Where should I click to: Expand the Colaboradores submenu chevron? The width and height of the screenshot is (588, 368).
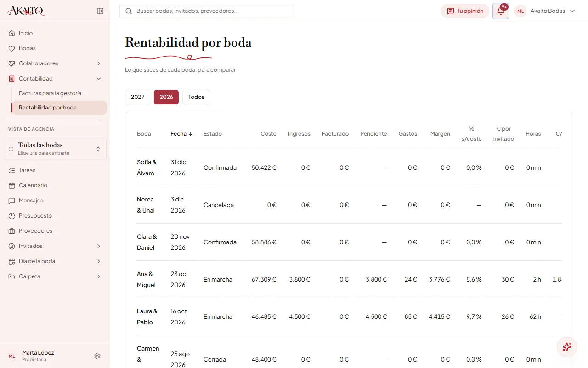(99, 63)
